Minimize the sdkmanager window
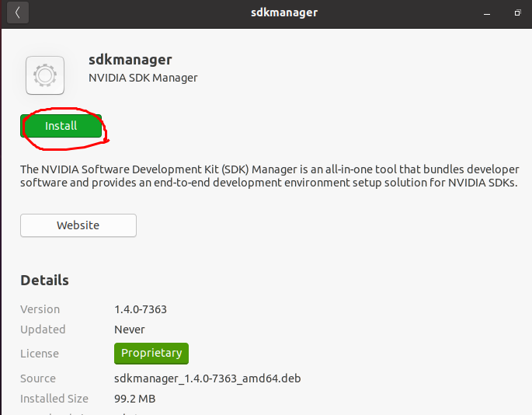532x415 pixels. 487,13
